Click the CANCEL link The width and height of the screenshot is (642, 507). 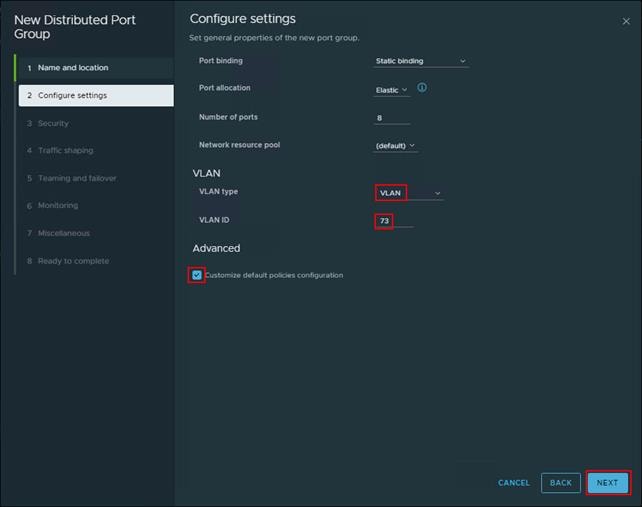tap(514, 483)
